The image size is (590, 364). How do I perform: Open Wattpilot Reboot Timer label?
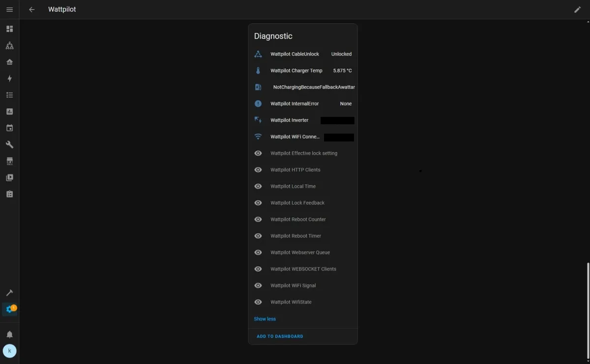point(295,236)
